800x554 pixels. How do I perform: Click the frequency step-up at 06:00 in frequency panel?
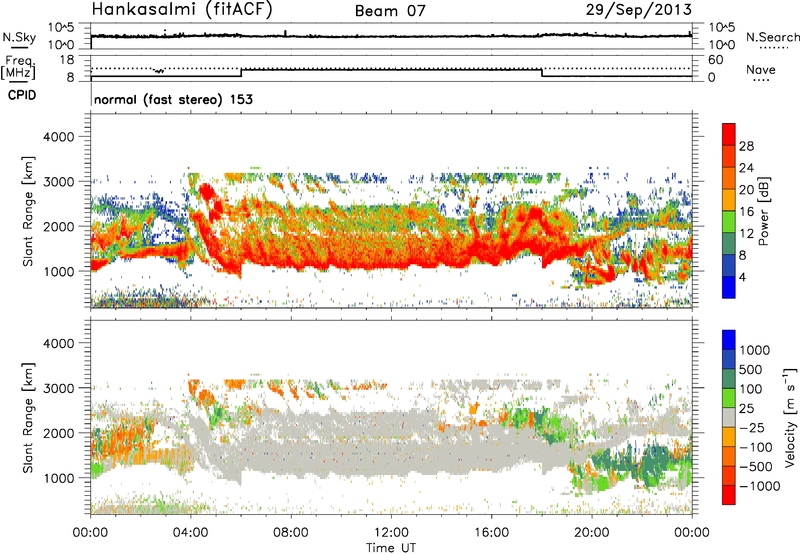(241, 72)
